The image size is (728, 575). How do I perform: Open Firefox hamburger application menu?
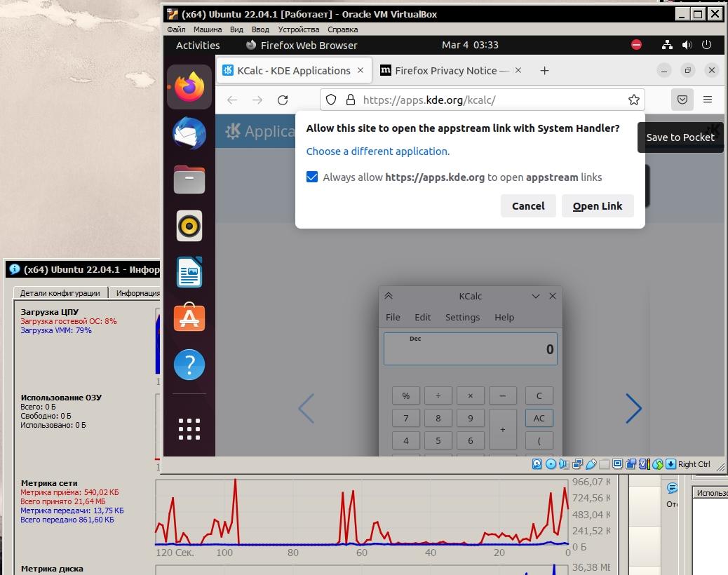coord(708,100)
